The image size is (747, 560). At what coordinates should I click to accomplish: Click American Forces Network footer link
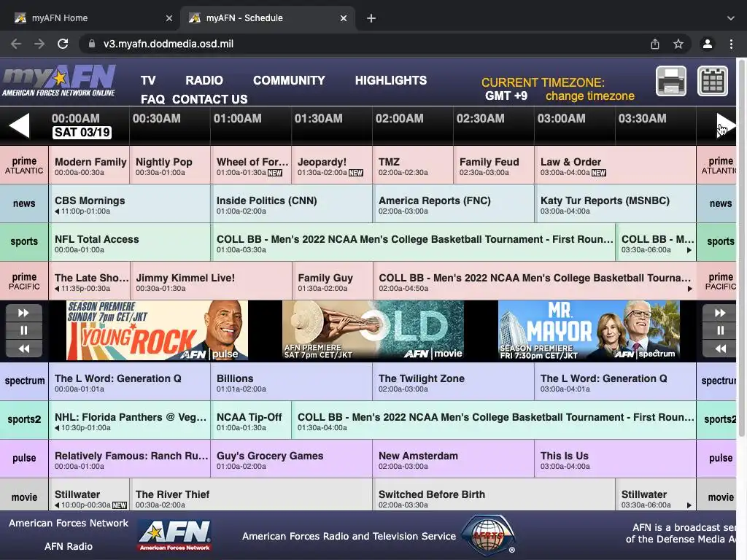pos(69,523)
